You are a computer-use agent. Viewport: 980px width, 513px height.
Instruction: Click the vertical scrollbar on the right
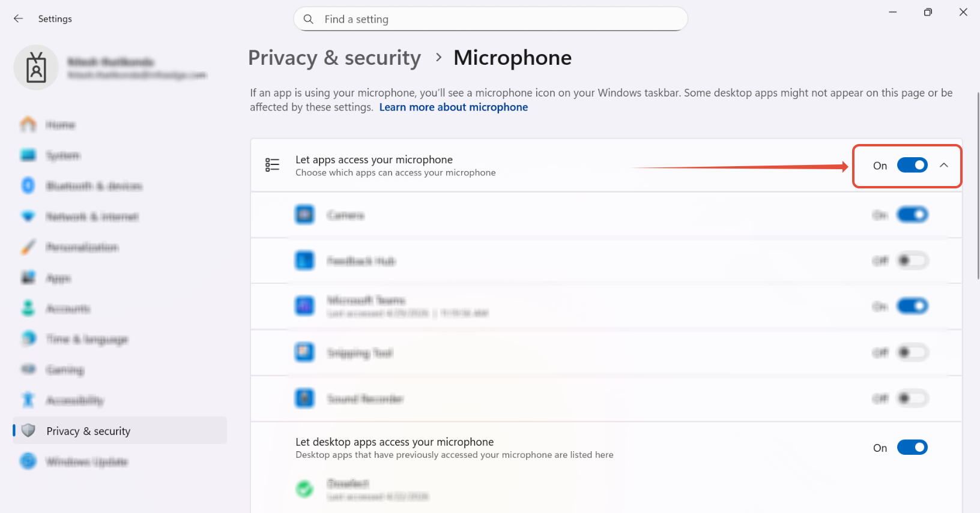coord(978,186)
